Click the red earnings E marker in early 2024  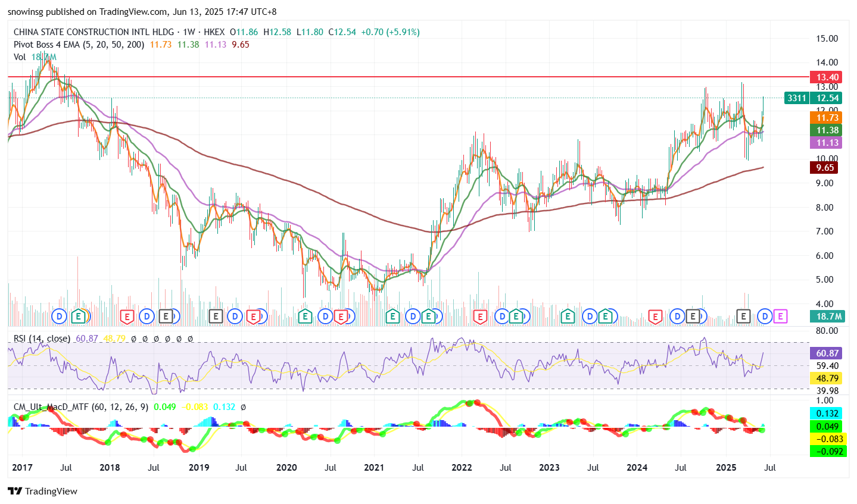pos(655,316)
